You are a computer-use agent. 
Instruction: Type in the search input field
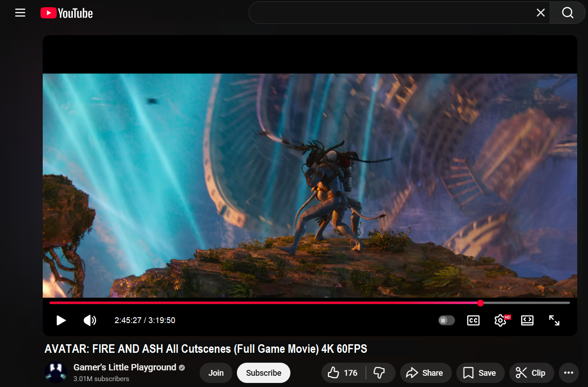(391, 13)
